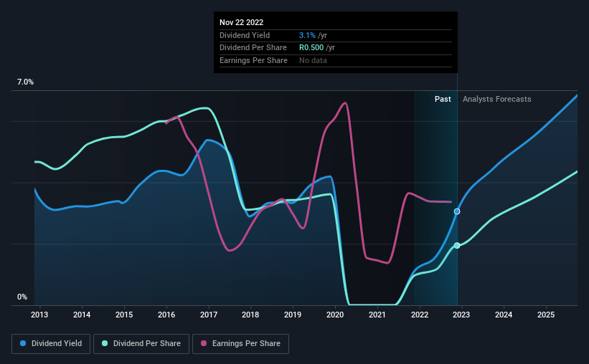Click the tooltip Dividend Yield row label

tap(245, 35)
